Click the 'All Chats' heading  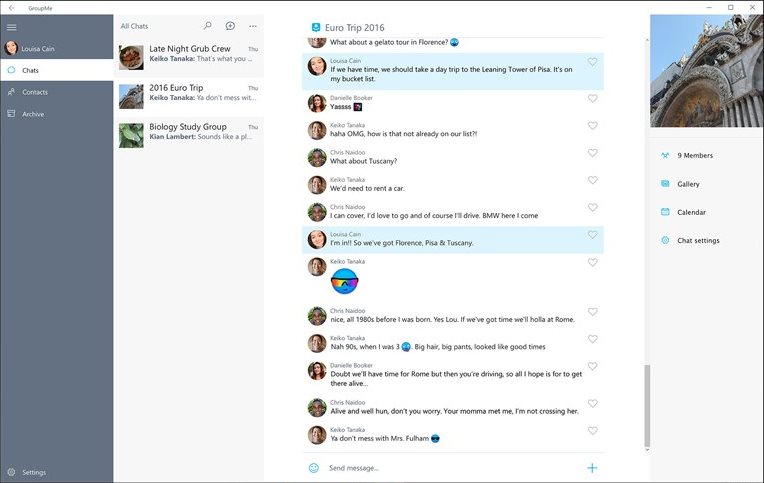coord(134,26)
